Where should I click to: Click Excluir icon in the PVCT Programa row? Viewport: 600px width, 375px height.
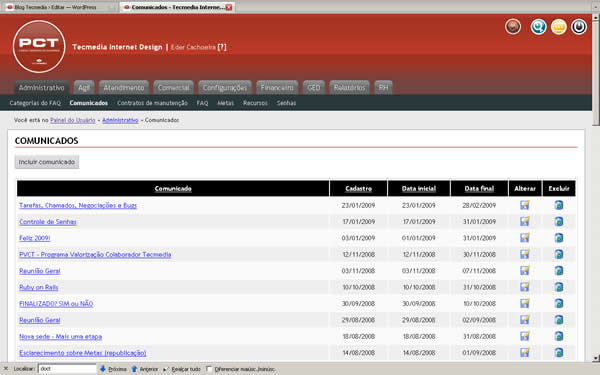pyautogui.click(x=559, y=254)
